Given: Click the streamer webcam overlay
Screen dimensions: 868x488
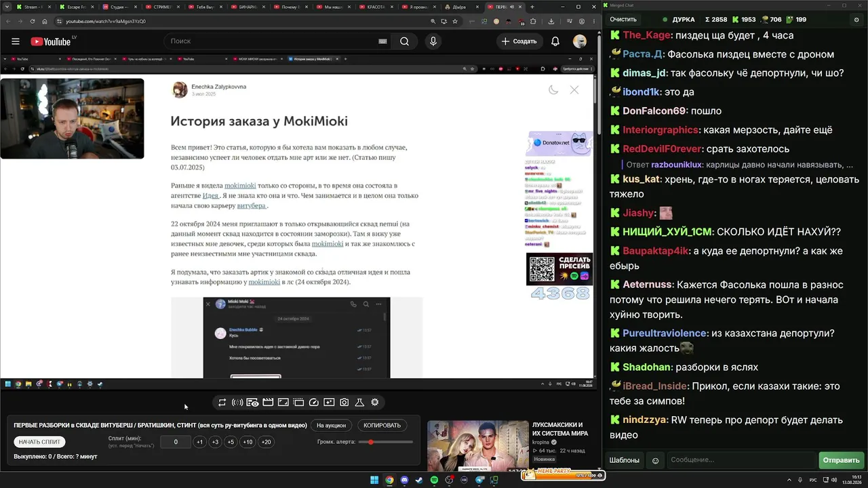Looking at the screenshot, I should [72, 119].
